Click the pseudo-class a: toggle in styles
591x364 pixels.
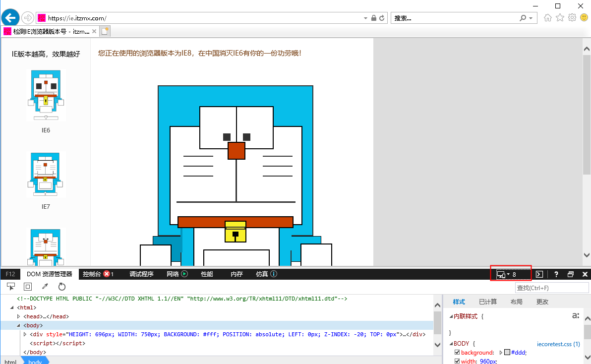(x=576, y=316)
